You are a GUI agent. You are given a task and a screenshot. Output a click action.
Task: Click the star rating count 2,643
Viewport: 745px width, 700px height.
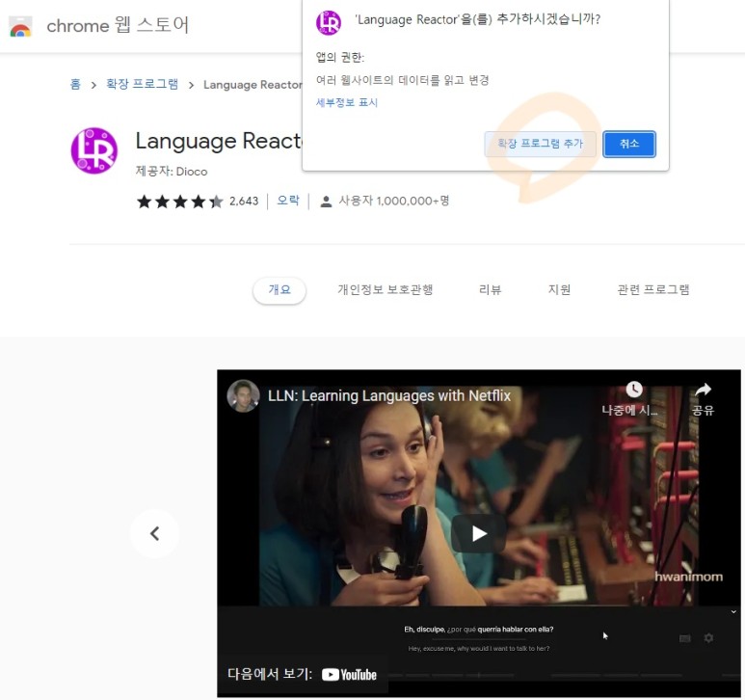[244, 201]
